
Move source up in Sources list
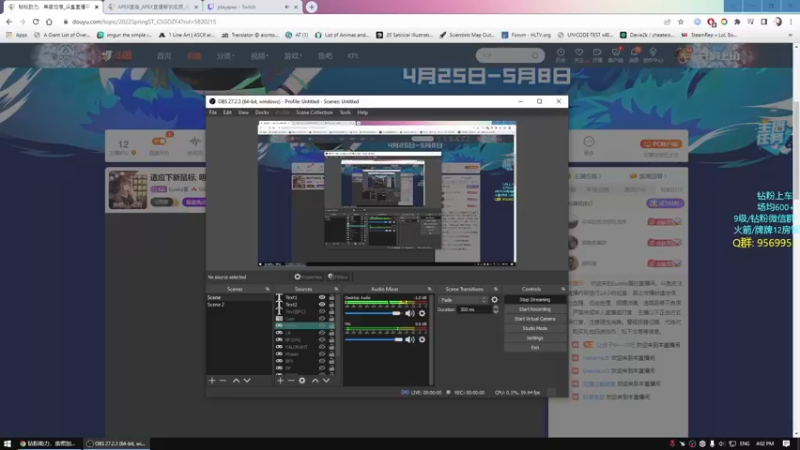[315, 381]
